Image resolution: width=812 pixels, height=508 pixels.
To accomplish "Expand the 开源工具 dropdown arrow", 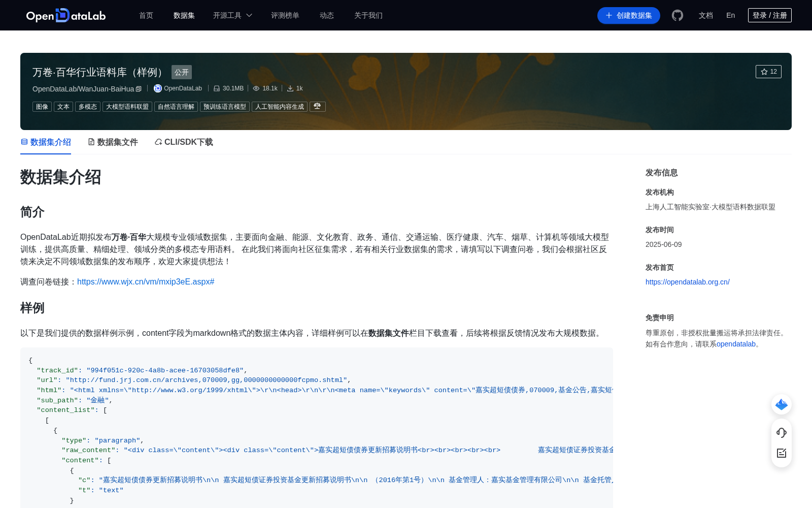I will [x=249, y=16].
